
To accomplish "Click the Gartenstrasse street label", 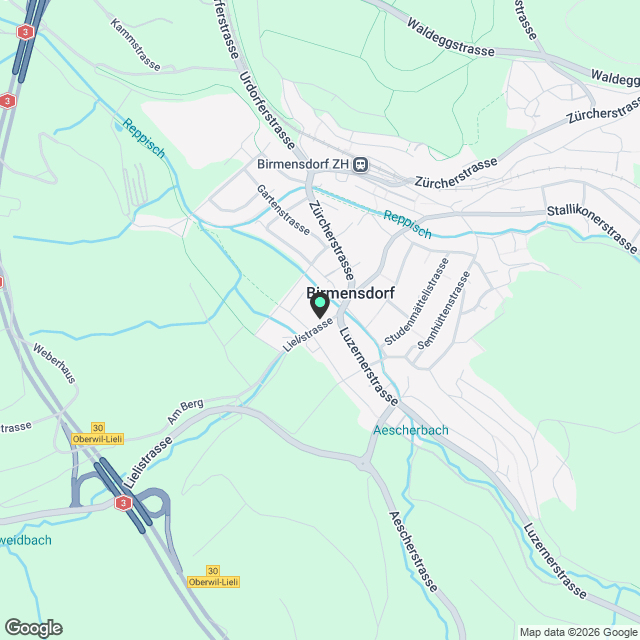I will click(x=283, y=210).
